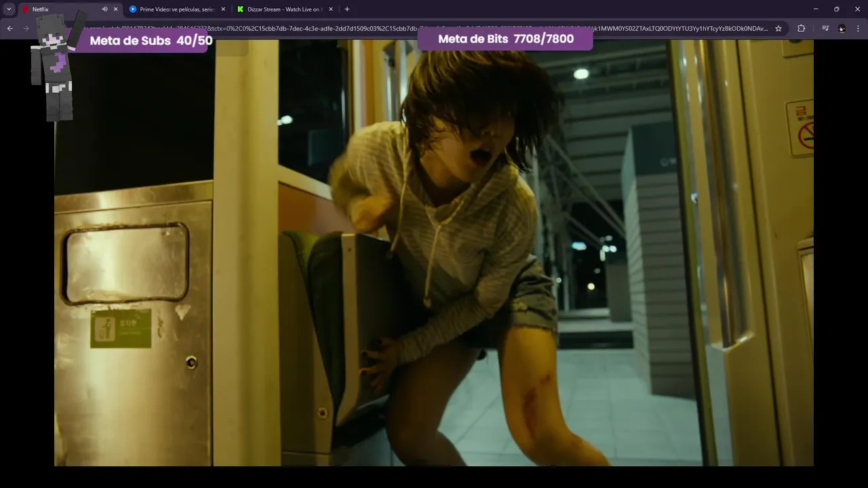Click the Netflix video player area
Image resolution: width=868 pixels, height=488 pixels.
[434, 253]
